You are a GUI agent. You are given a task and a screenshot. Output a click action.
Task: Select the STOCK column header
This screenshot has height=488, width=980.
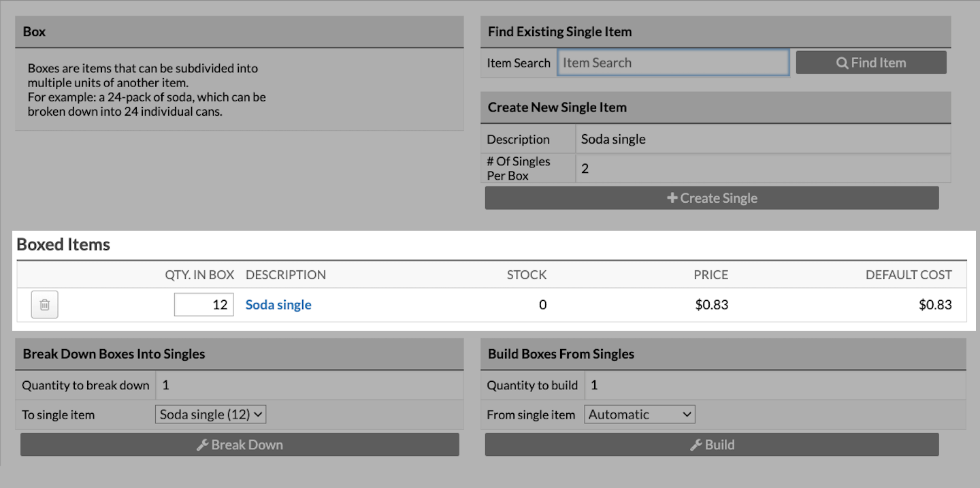(x=527, y=275)
